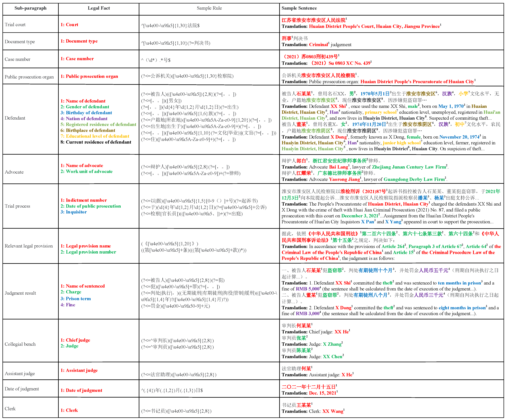Viewport: 507px width, 420px height.
Task: Click the Sub-paragraph column header
Action: (x=30, y=8)
